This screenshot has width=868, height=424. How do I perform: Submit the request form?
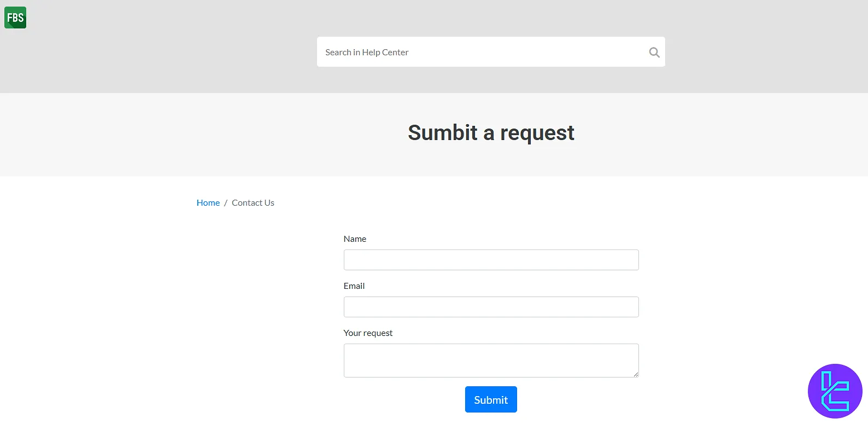point(491,399)
